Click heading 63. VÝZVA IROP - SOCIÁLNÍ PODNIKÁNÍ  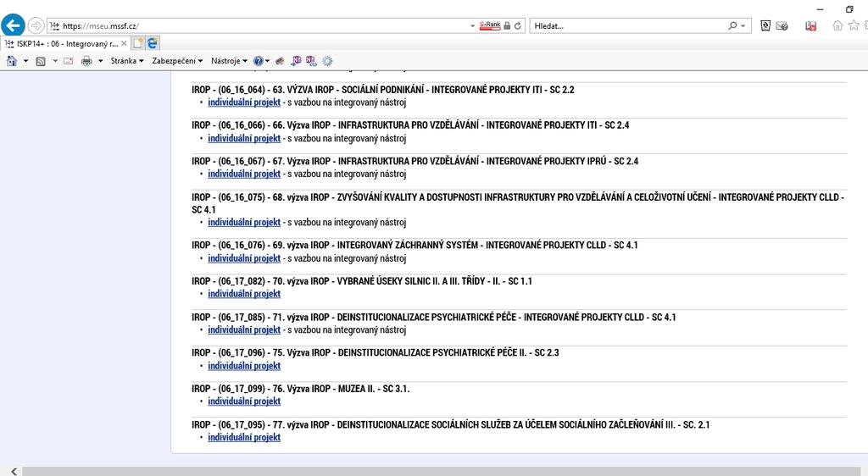coord(383,90)
